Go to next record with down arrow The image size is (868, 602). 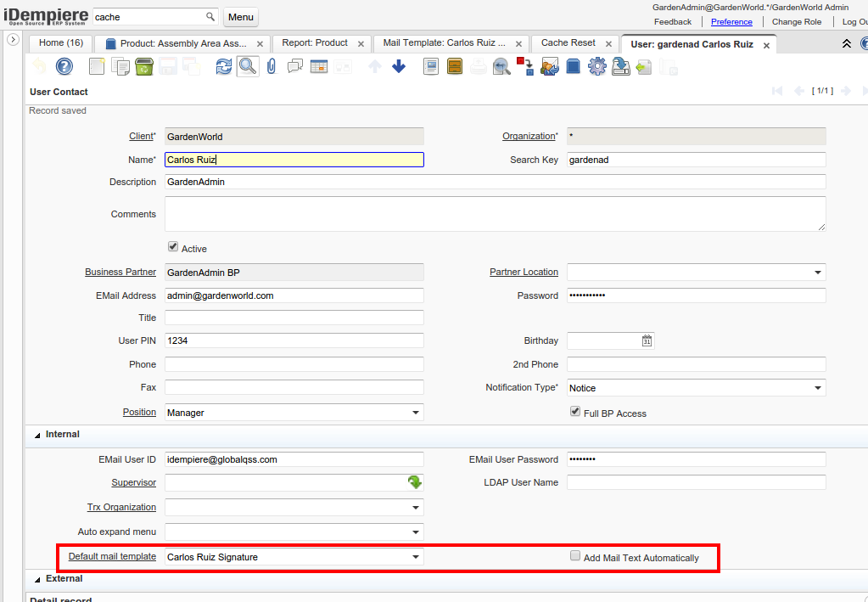point(399,66)
